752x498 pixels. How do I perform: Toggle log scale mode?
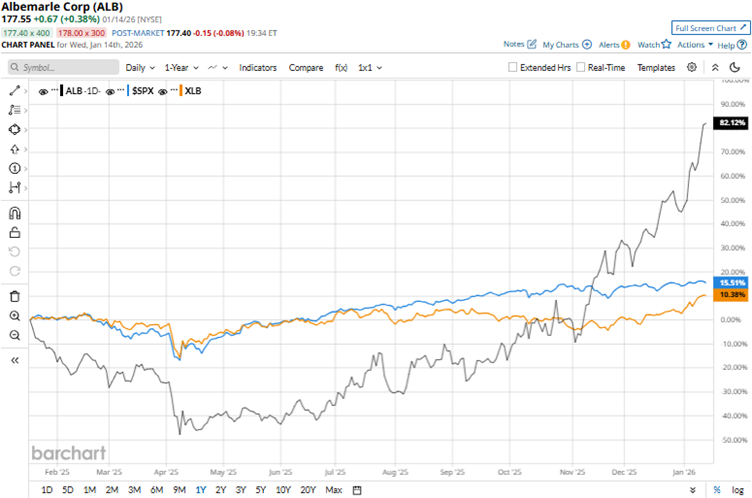[x=738, y=490]
